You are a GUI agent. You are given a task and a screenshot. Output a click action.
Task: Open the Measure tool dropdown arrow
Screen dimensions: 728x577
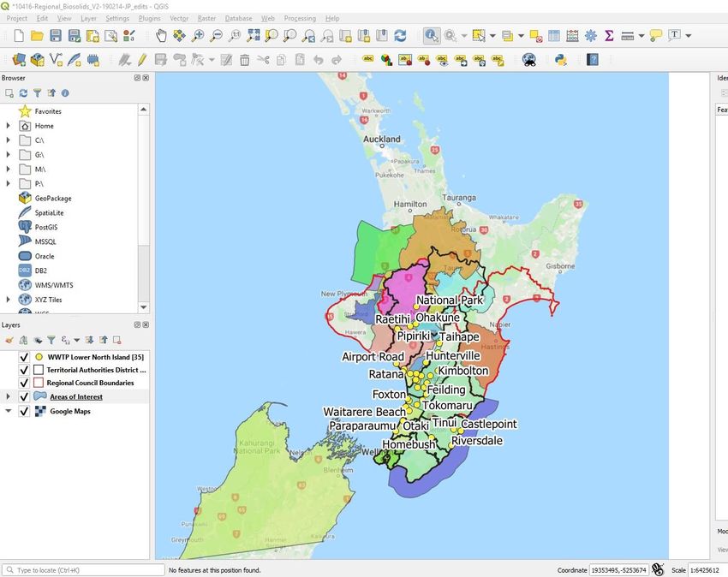pos(641,35)
